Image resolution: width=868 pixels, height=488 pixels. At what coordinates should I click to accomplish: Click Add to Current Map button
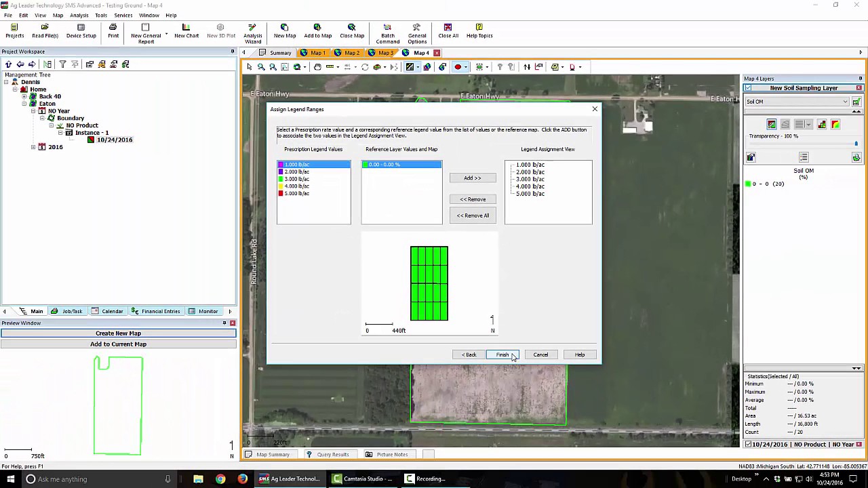tap(118, 344)
